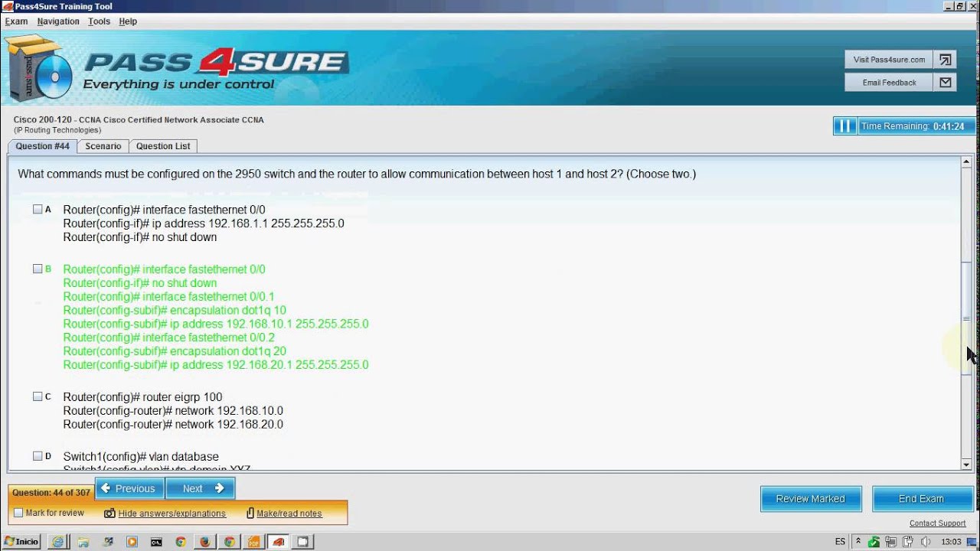
Task: Show hidden tray icons arrow
Action: [x=858, y=542]
